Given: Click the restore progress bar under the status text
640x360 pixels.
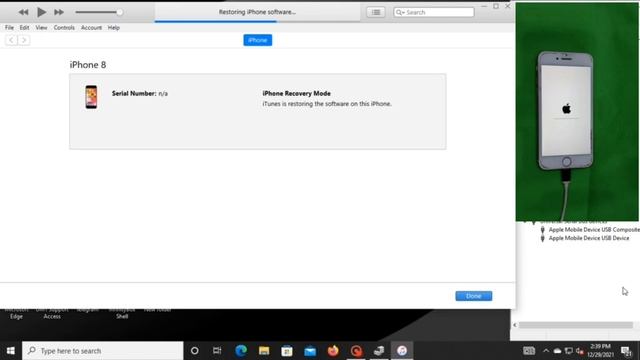Looking at the screenshot, I should pos(258,21).
